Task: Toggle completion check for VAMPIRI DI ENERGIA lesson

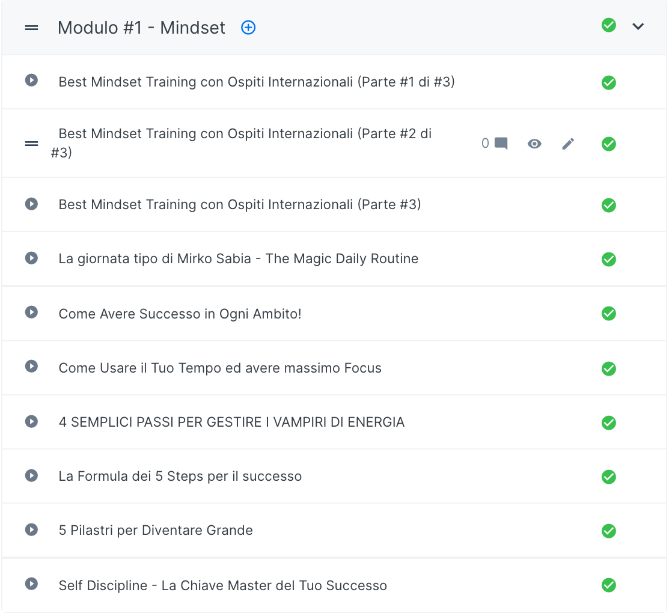Action: click(x=609, y=422)
